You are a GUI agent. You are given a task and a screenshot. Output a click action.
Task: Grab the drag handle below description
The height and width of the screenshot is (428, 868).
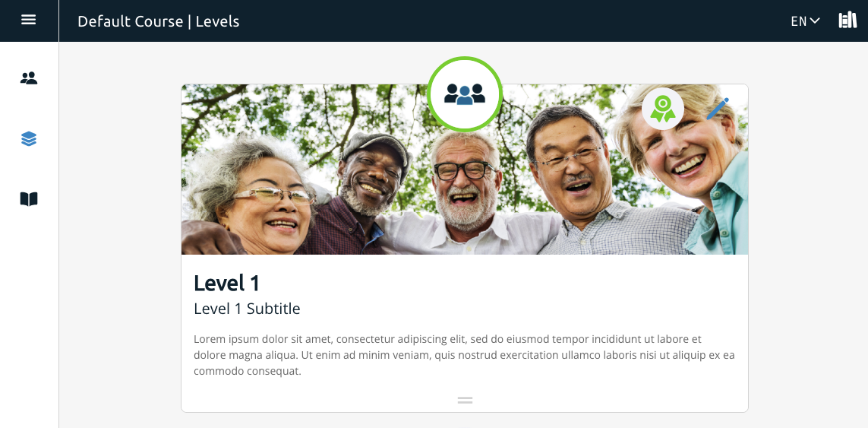tap(465, 400)
